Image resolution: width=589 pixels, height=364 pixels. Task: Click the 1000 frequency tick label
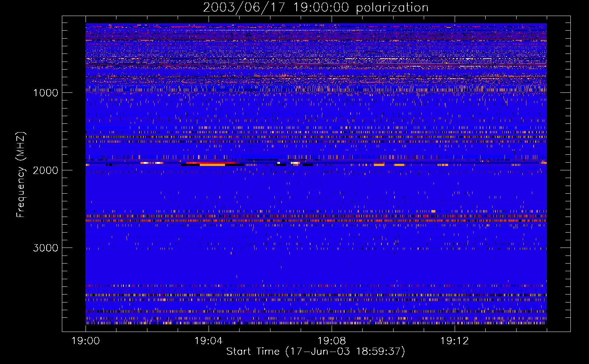point(46,93)
